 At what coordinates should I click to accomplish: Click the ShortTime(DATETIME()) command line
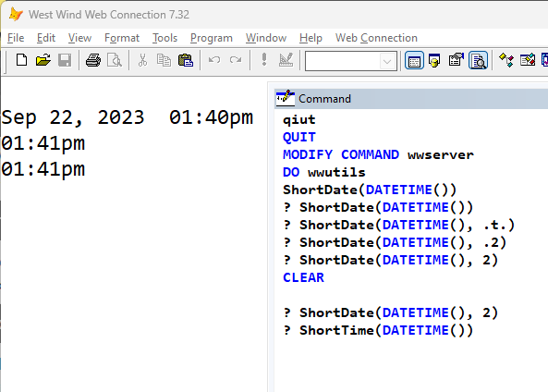pos(378,330)
